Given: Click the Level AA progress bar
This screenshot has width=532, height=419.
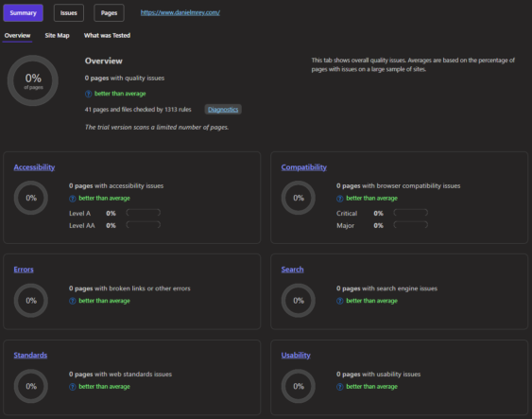Looking at the screenshot, I should (x=144, y=225).
